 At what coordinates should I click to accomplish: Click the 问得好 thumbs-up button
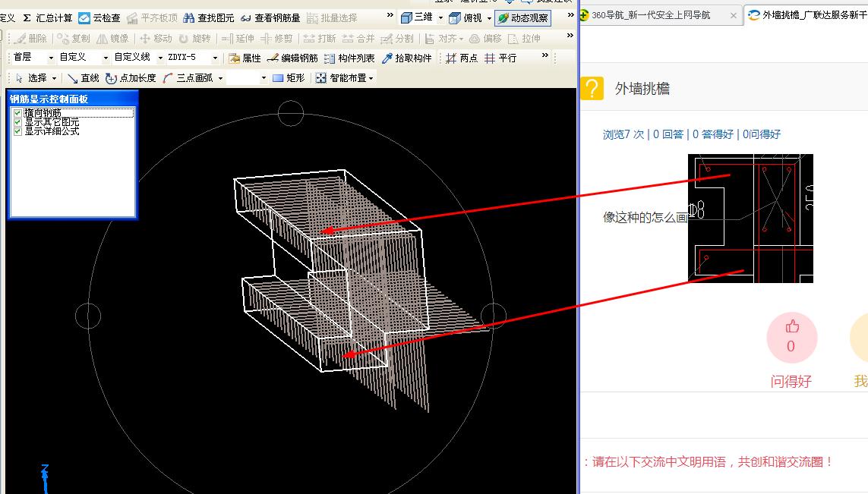point(791,338)
